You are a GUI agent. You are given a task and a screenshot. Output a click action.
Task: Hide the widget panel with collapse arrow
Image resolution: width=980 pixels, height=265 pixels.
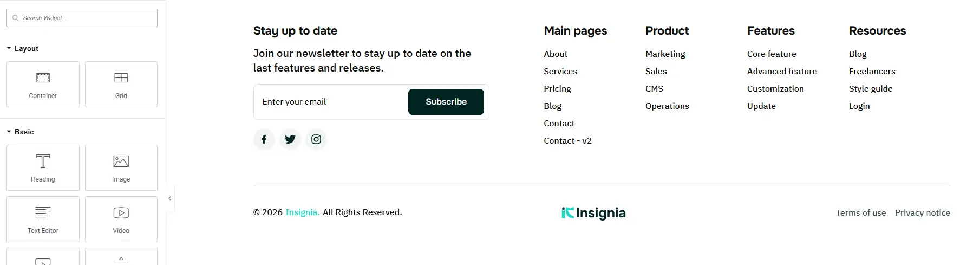[169, 198]
